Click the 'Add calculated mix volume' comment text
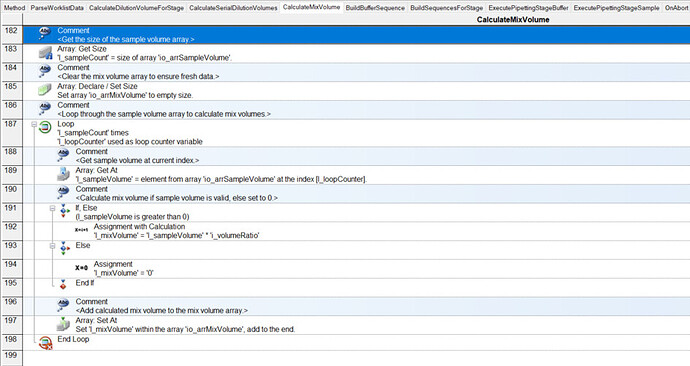Image resolution: width=690 pixels, height=366 pixels. 161,310
